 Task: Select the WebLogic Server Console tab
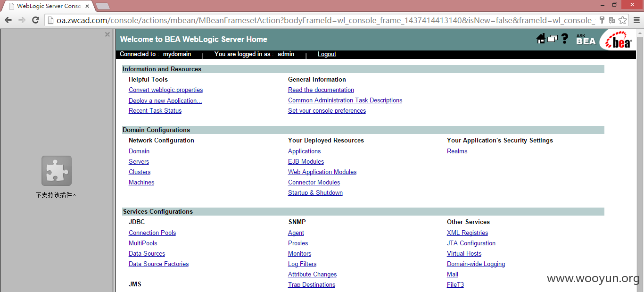coord(48,6)
